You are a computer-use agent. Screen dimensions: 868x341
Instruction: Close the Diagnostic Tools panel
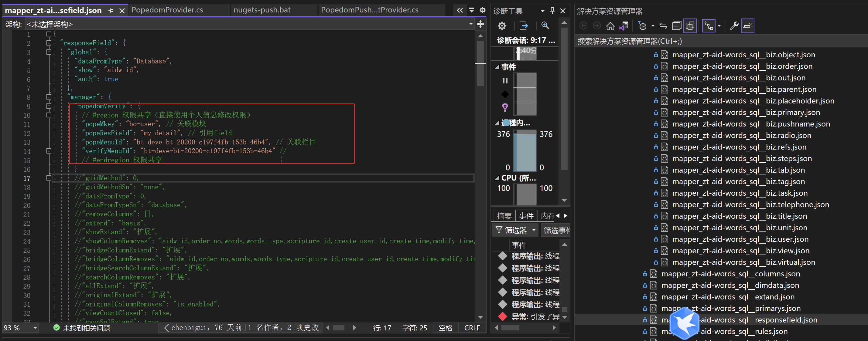[x=563, y=11]
